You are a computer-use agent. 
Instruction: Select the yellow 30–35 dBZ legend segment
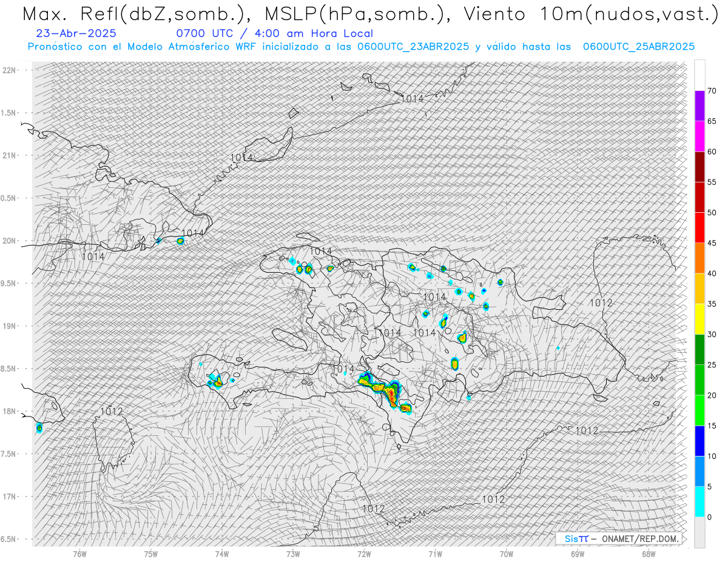pos(699,319)
